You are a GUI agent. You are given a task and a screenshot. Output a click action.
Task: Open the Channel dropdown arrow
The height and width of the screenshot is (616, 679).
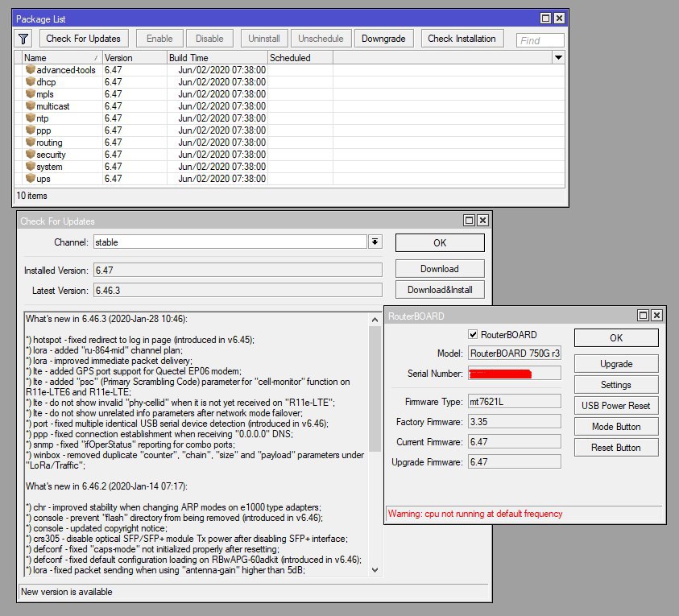tap(375, 242)
